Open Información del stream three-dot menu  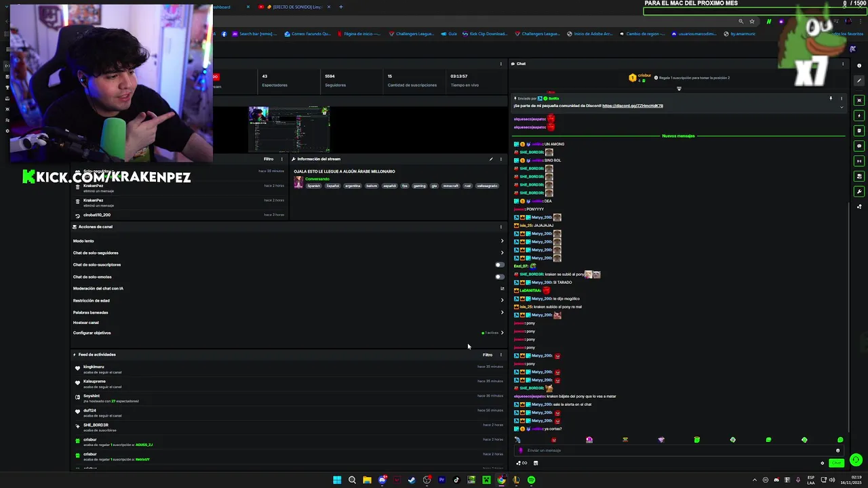501,159
